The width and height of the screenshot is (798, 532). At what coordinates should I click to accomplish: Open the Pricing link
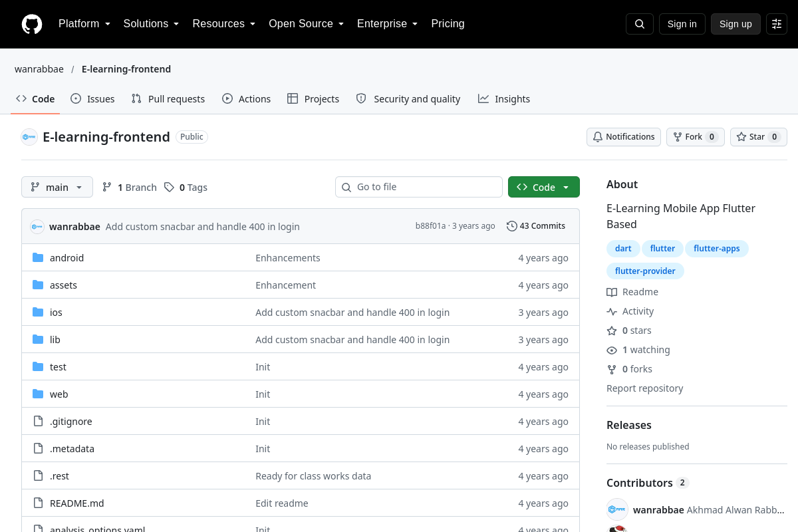click(448, 24)
